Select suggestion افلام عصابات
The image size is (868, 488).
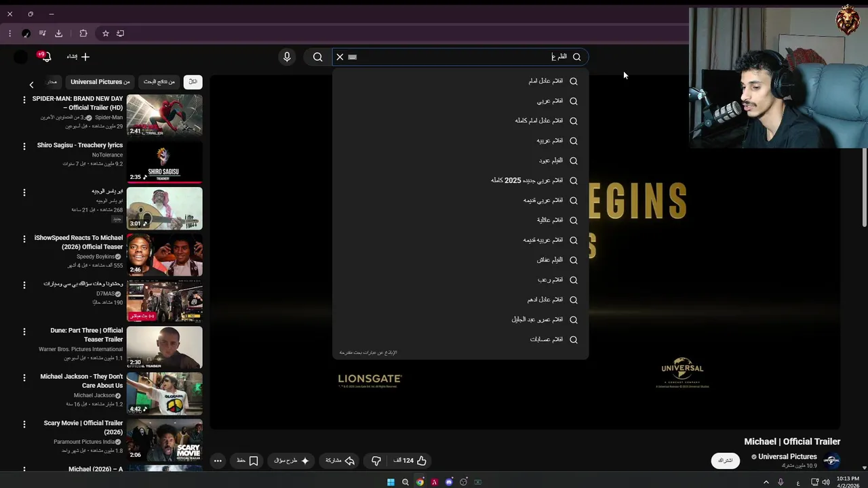coord(460,340)
